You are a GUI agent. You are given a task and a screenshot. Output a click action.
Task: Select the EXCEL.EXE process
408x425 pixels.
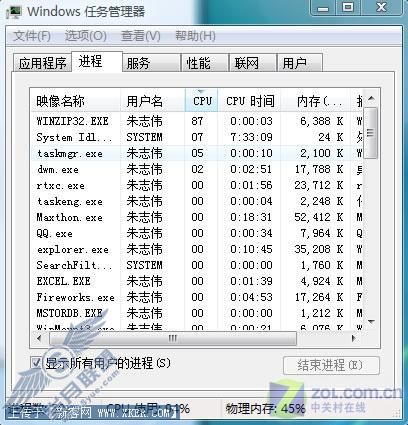tap(197, 281)
